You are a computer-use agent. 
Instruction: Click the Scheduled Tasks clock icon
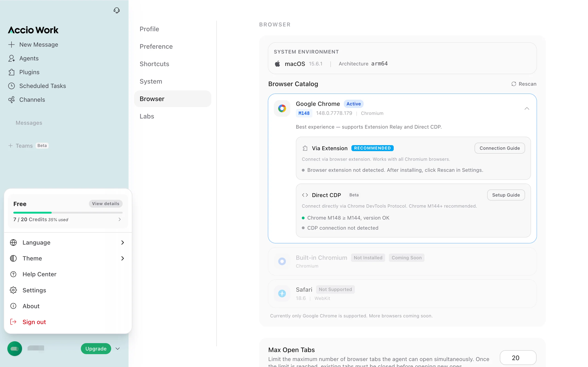(11, 86)
